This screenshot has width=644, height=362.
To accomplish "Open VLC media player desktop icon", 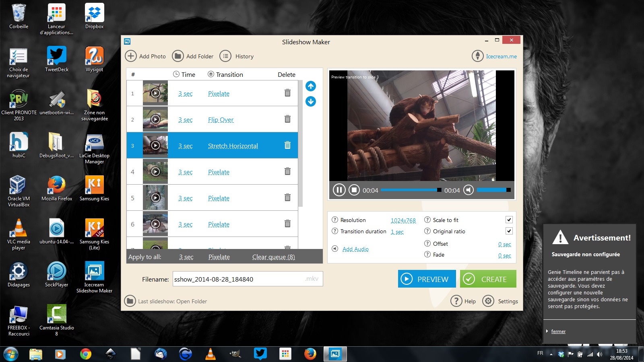I will pyautogui.click(x=19, y=234).
